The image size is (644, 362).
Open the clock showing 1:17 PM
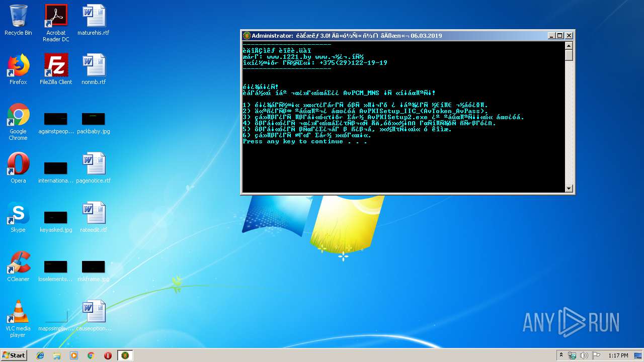618,355
